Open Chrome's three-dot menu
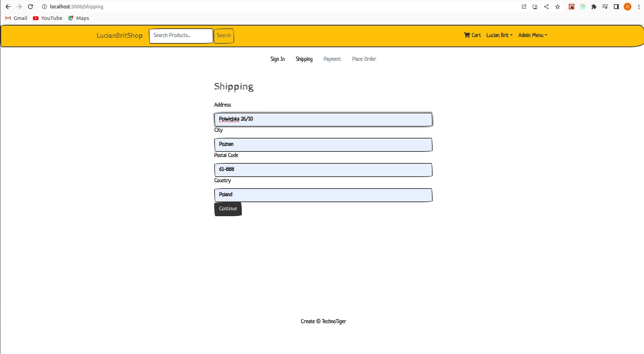The height and width of the screenshot is (354, 644). (639, 7)
